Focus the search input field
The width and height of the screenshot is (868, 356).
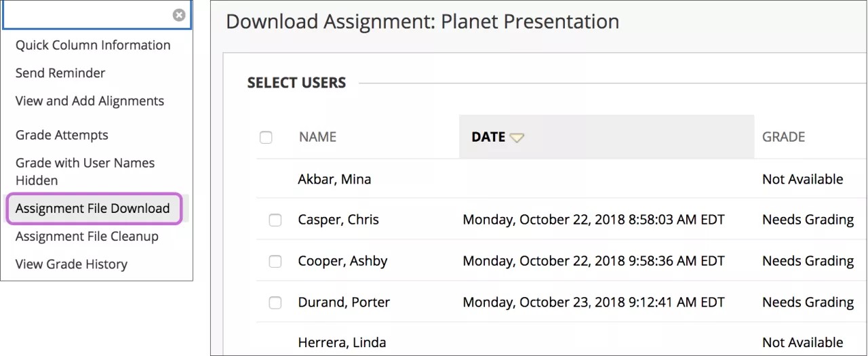point(88,15)
